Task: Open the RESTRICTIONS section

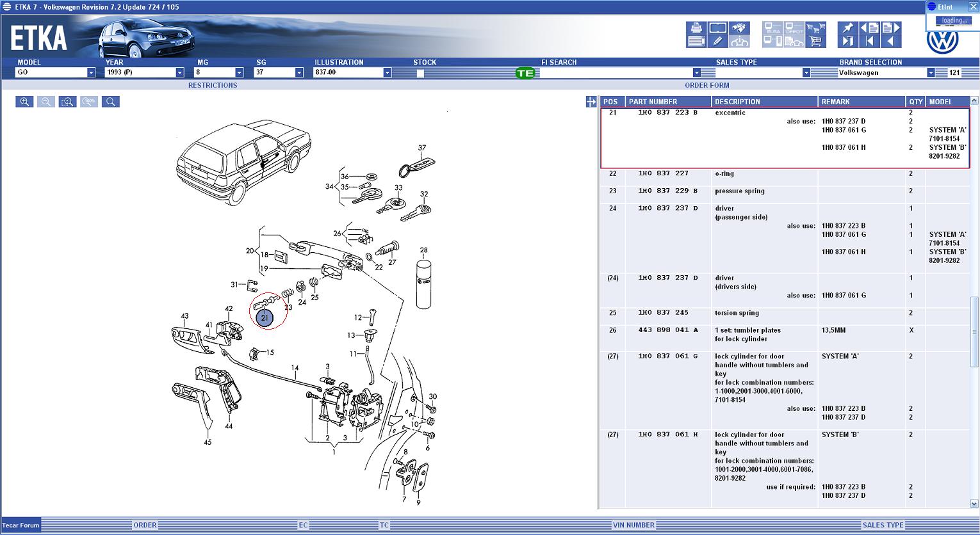Action: [x=213, y=85]
